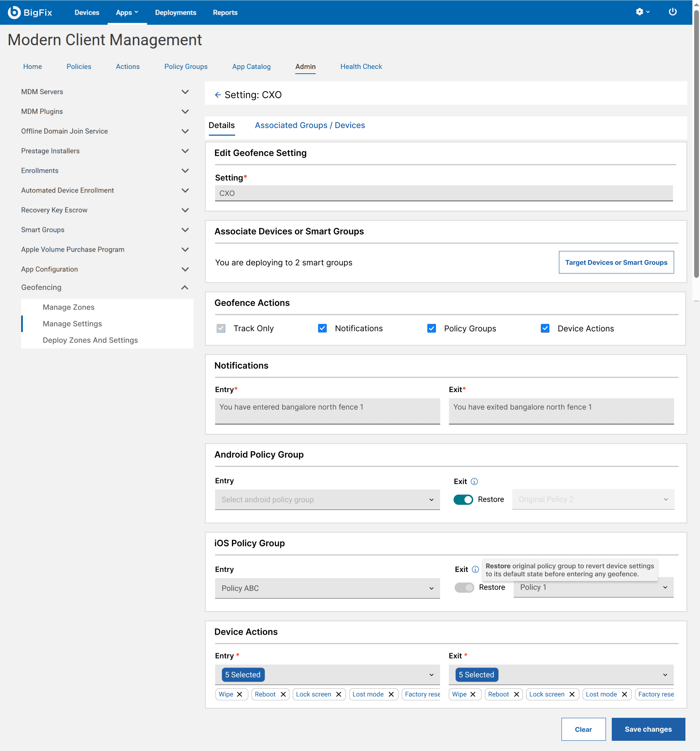Open Select android policy group dropdown
Image resolution: width=700 pixels, height=751 pixels.
[327, 499]
